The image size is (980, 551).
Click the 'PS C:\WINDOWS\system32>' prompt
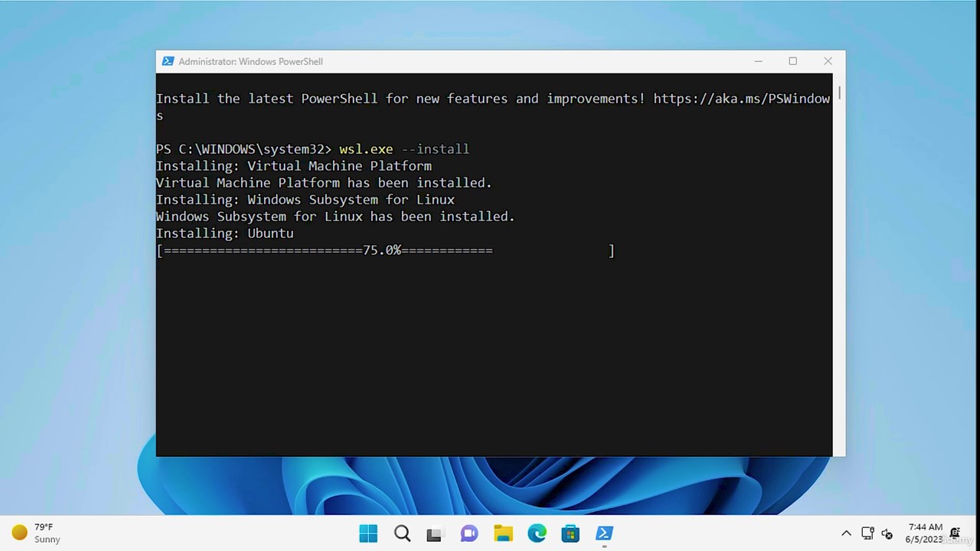[244, 149]
